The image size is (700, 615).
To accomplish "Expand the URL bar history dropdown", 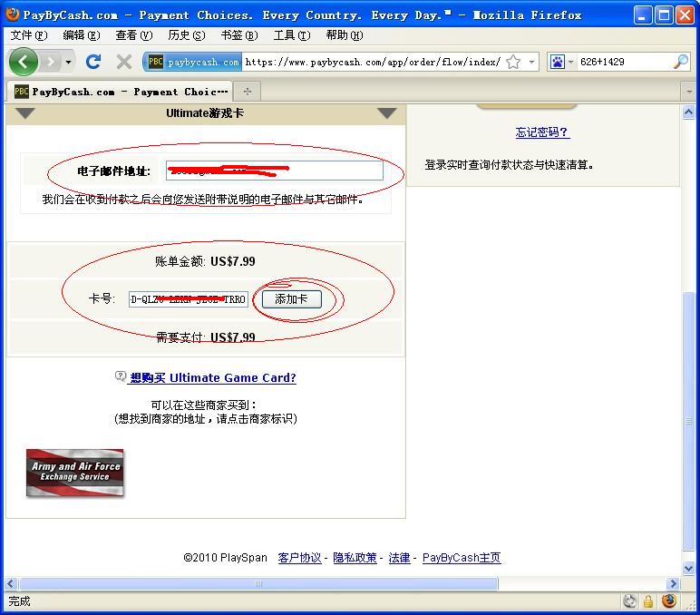I will 531,62.
